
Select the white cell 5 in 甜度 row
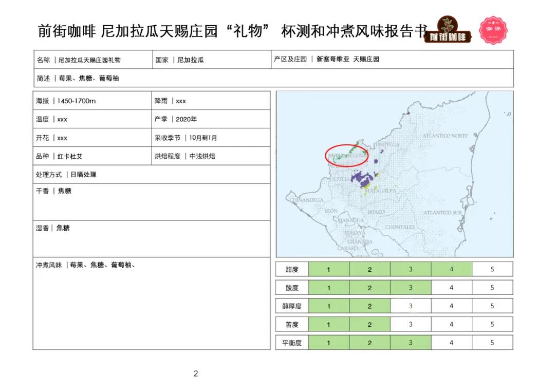tap(492, 269)
